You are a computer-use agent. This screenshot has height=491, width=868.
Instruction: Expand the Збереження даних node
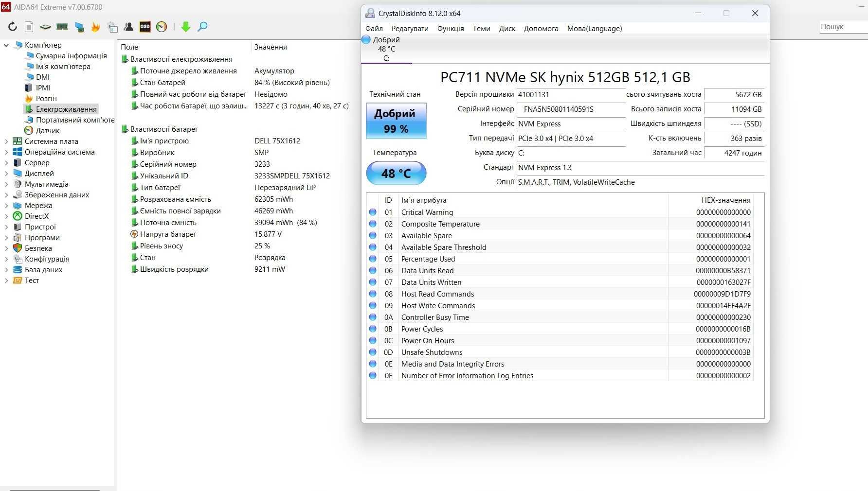click(6, 195)
